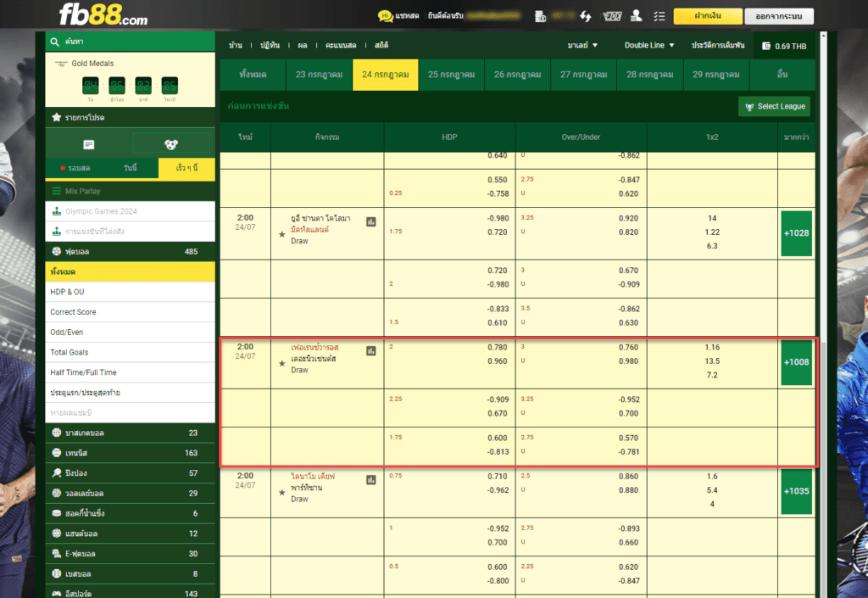Screen dimensions: 868x598
Task: Click the coin stack balance icon in header
Action: [x=540, y=16]
